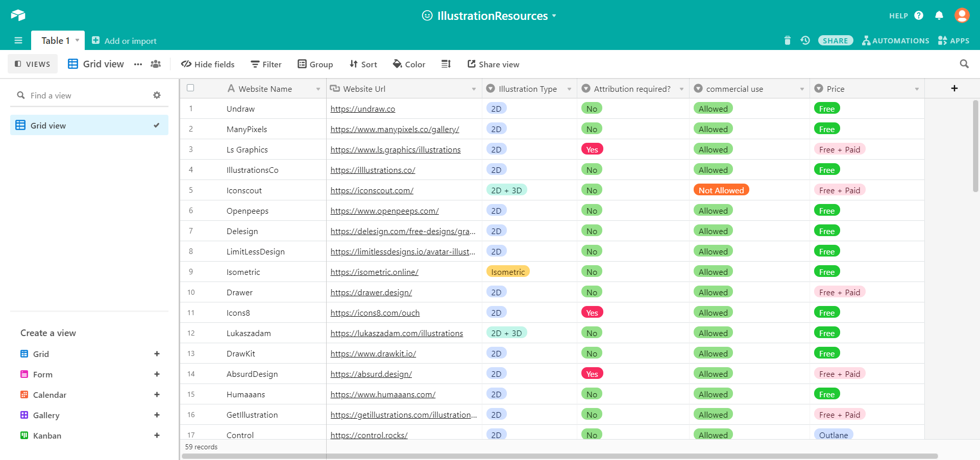Open the trash bin icon
Viewport: 980px width, 460px height.
(788, 40)
